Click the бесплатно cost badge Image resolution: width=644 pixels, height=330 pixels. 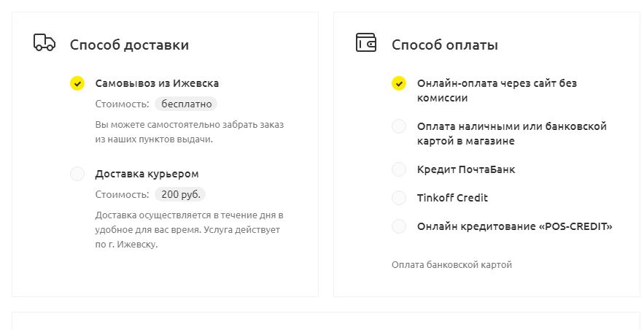[186, 104]
